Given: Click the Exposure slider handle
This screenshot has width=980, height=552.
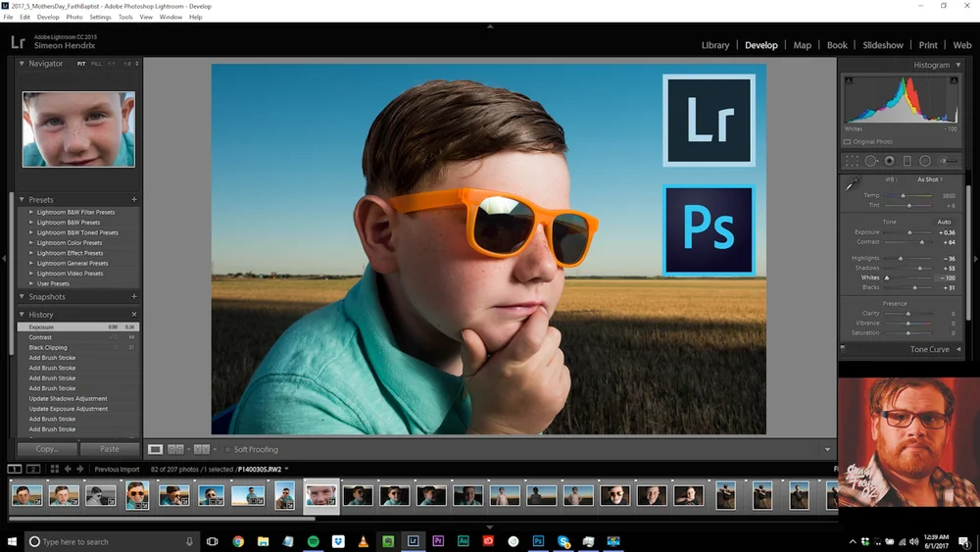Looking at the screenshot, I should (x=910, y=232).
